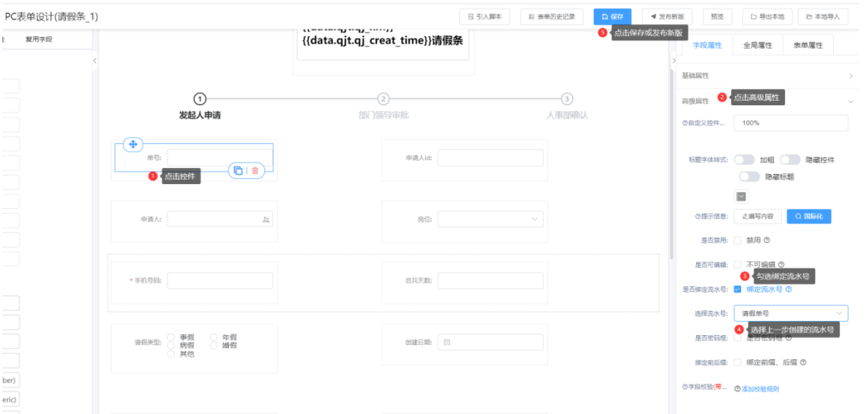868x414 pixels.
Task: Click the 引入脚本 button
Action: [x=485, y=16]
